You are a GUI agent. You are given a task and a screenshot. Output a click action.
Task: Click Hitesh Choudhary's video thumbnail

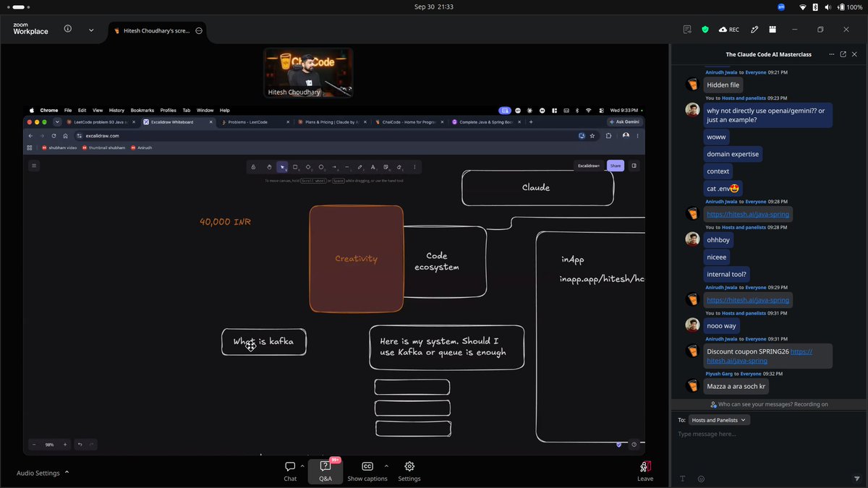pos(308,72)
